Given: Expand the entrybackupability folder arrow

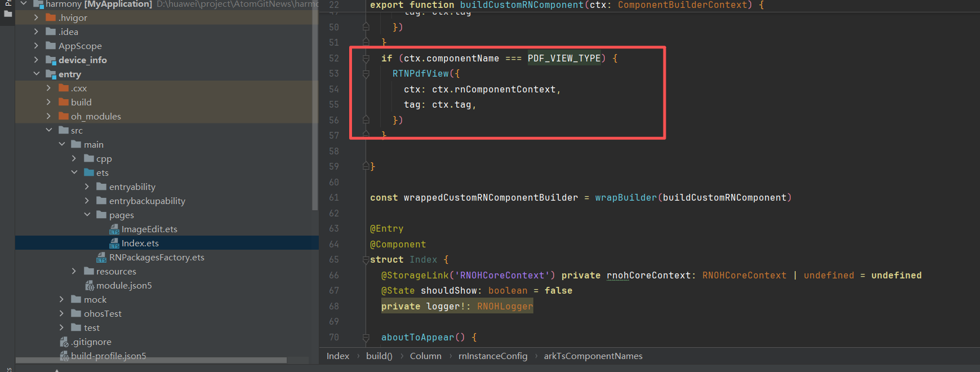Looking at the screenshot, I should [x=87, y=201].
